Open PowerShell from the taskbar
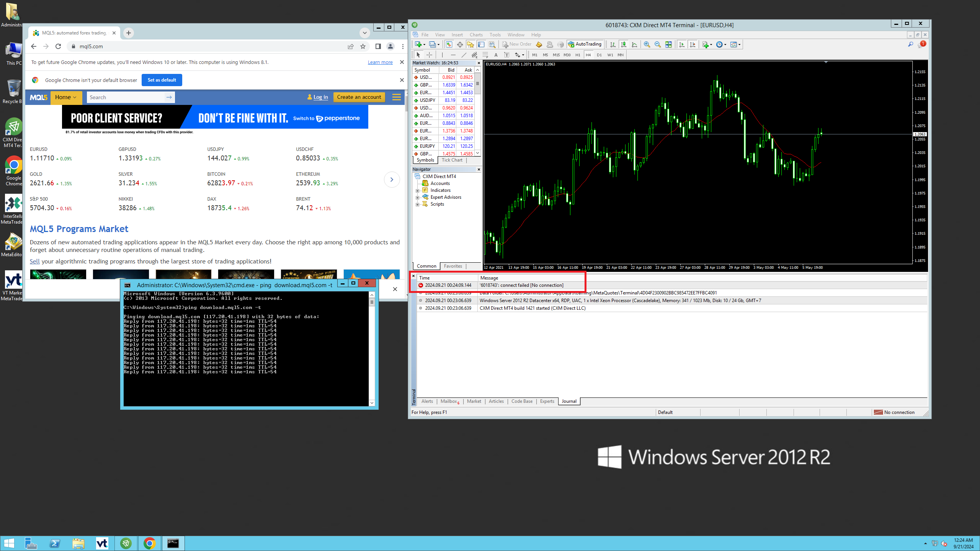 55,543
